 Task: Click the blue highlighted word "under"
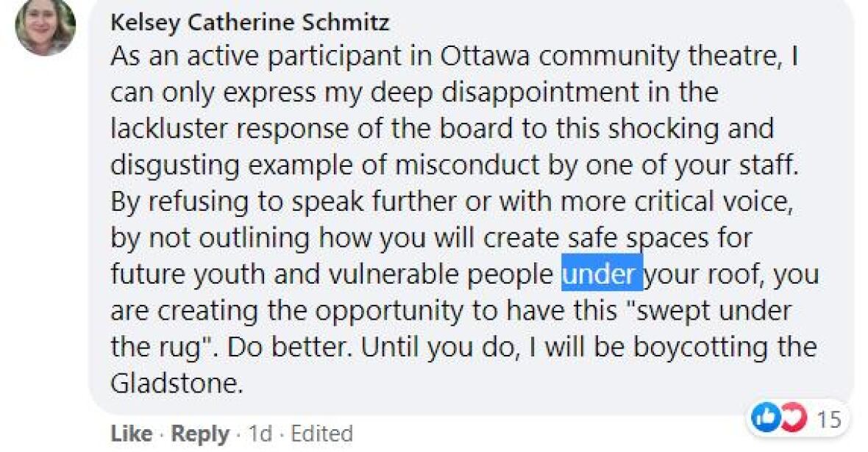click(601, 274)
